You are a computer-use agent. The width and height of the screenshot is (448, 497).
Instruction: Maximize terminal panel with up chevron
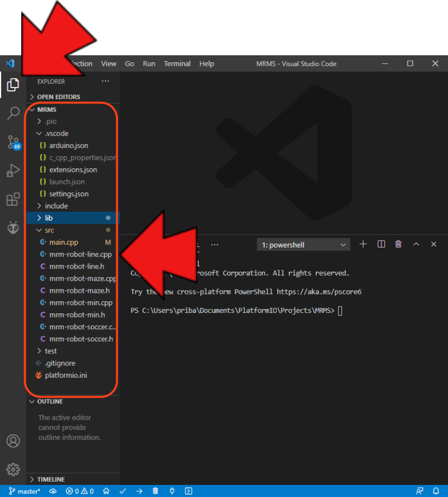(x=416, y=244)
